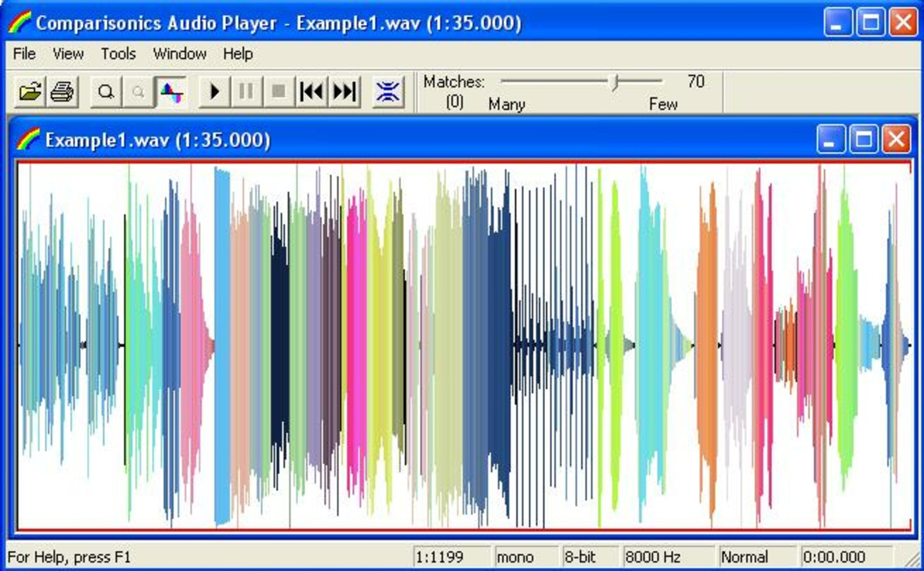Click the Stop playback button
The image size is (924, 571).
[x=279, y=92]
